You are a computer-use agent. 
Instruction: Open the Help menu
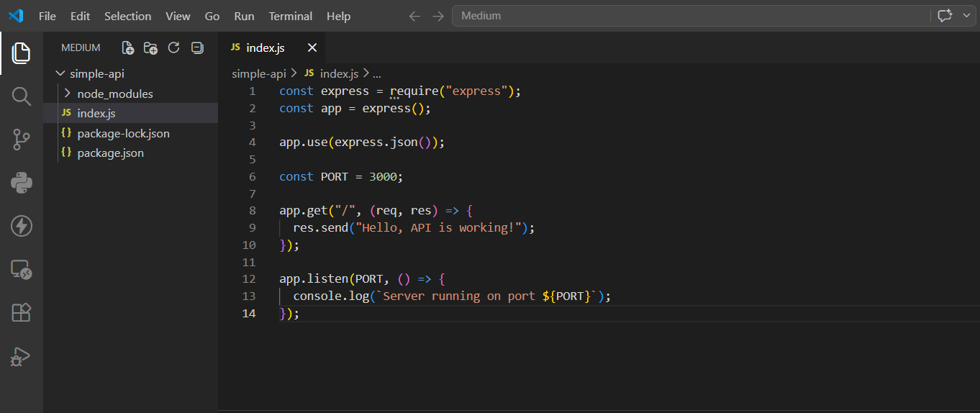(339, 16)
